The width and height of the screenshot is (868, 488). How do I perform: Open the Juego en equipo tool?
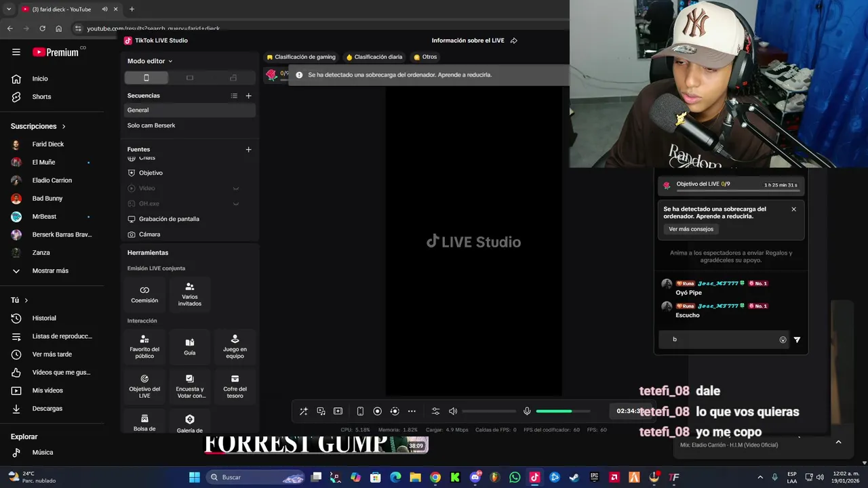click(x=235, y=347)
